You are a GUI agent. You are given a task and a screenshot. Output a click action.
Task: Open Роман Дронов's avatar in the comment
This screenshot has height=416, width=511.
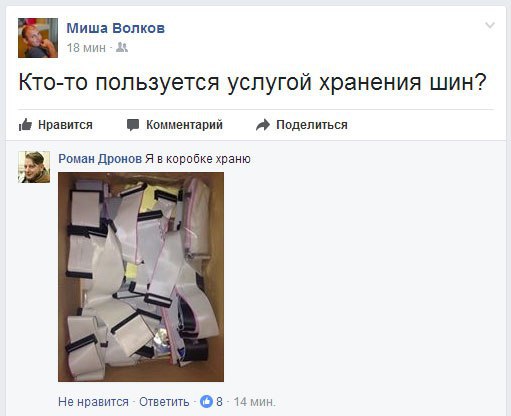34,167
